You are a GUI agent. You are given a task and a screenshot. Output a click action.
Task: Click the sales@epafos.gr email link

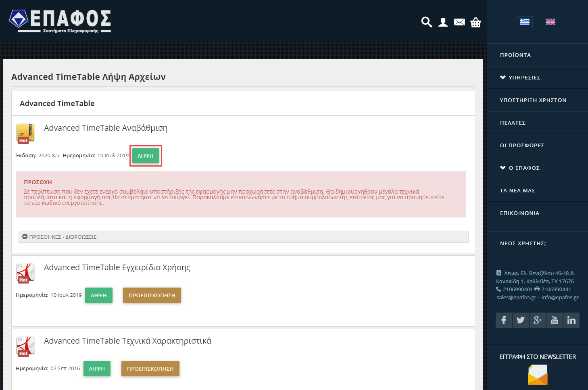(516, 297)
